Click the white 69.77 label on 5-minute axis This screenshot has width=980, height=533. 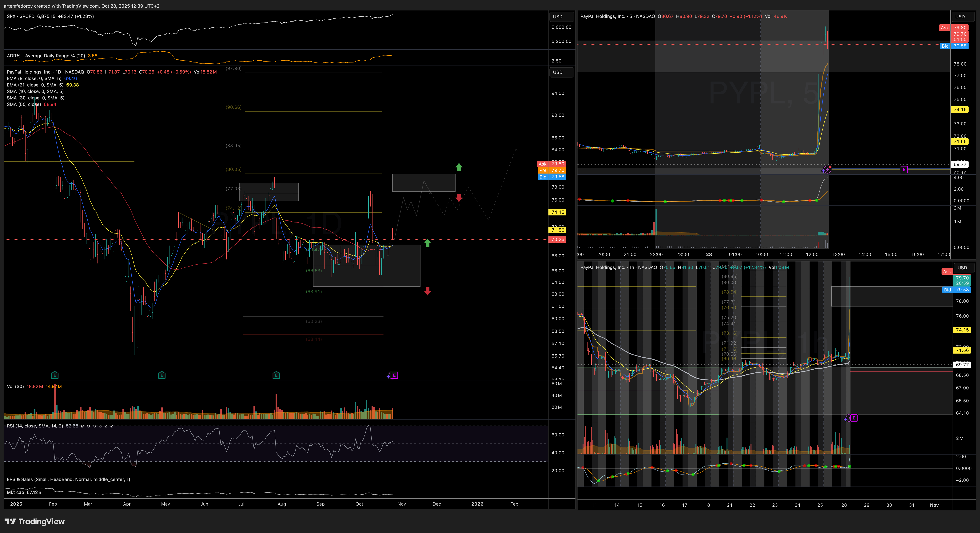point(960,164)
